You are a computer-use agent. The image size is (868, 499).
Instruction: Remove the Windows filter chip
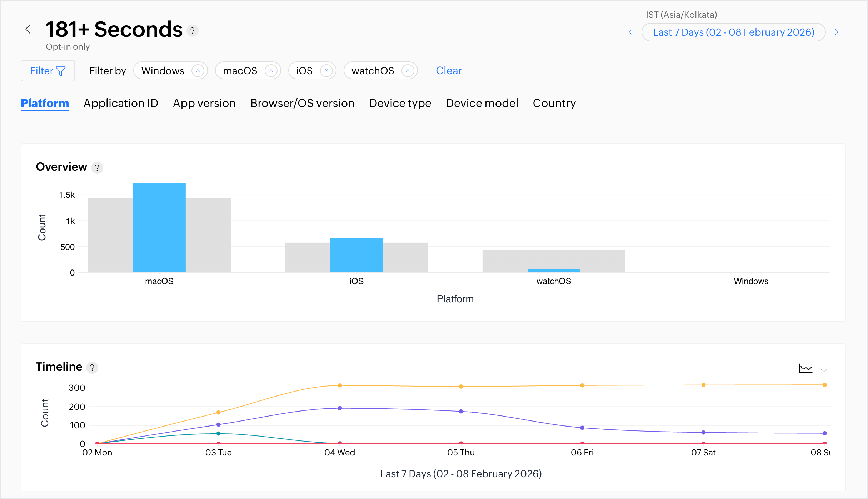198,70
